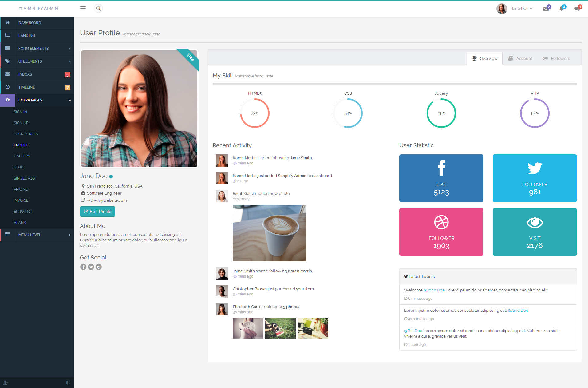Screen dimensions: 588x388
Task: Click the Facebook Like 5123 tile
Action: click(441, 178)
